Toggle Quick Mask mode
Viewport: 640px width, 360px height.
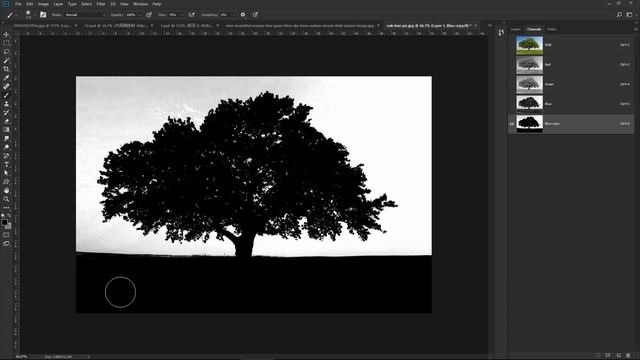[6, 235]
